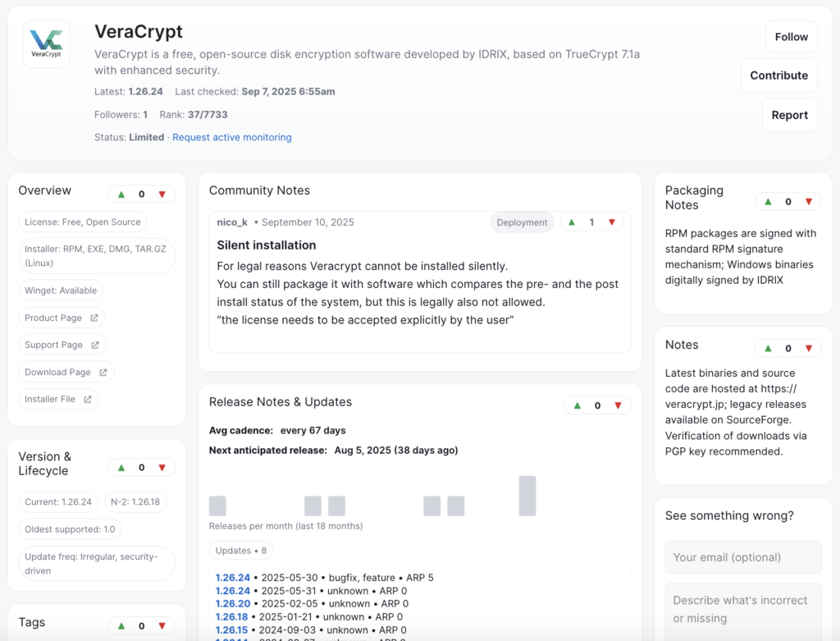
Task: Open the Product Page link
Action: (x=62, y=318)
